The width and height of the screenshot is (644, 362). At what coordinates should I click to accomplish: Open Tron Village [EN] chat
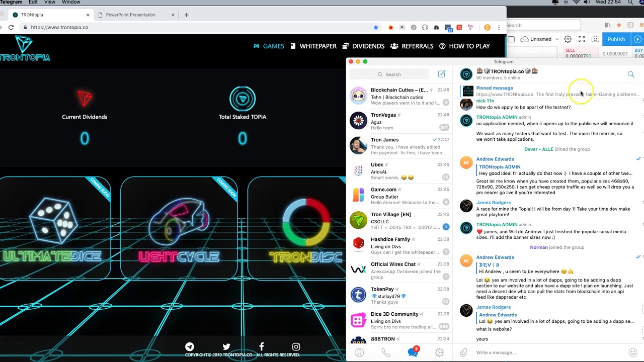[400, 221]
